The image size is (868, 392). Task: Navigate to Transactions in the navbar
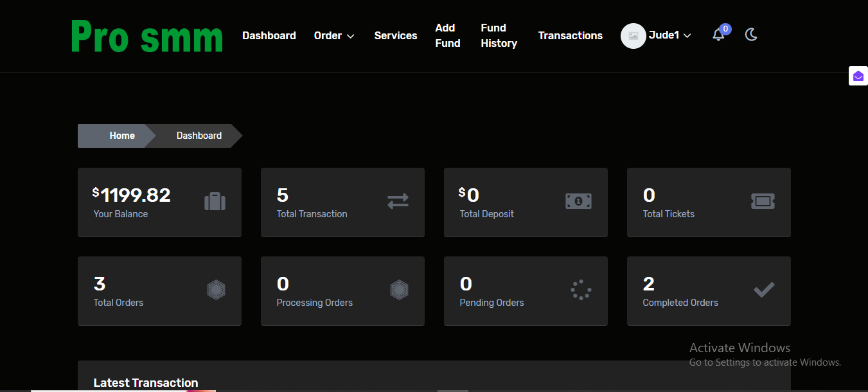570,36
